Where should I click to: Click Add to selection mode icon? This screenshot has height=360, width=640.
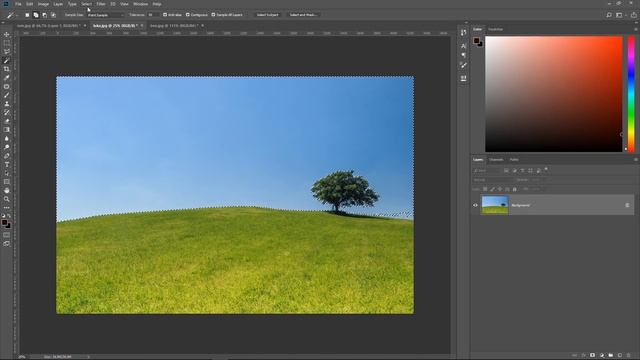[x=36, y=15]
